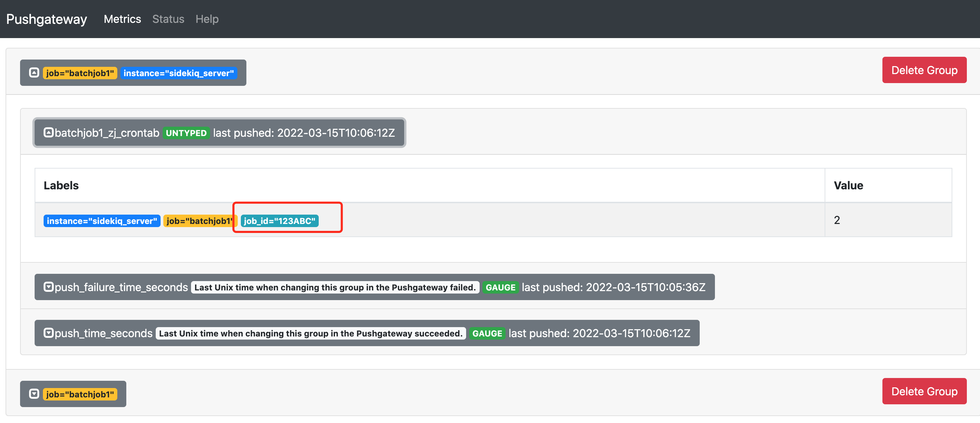980x423 pixels.
Task: Expand push_time_seconds metric icon
Action: tap(48, 333)
